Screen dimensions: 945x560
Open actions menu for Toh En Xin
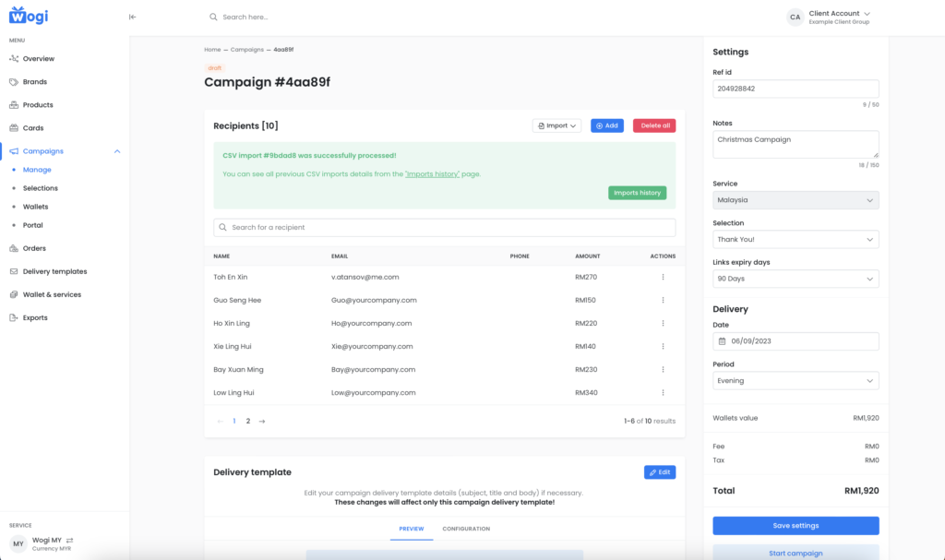point(663,277)
